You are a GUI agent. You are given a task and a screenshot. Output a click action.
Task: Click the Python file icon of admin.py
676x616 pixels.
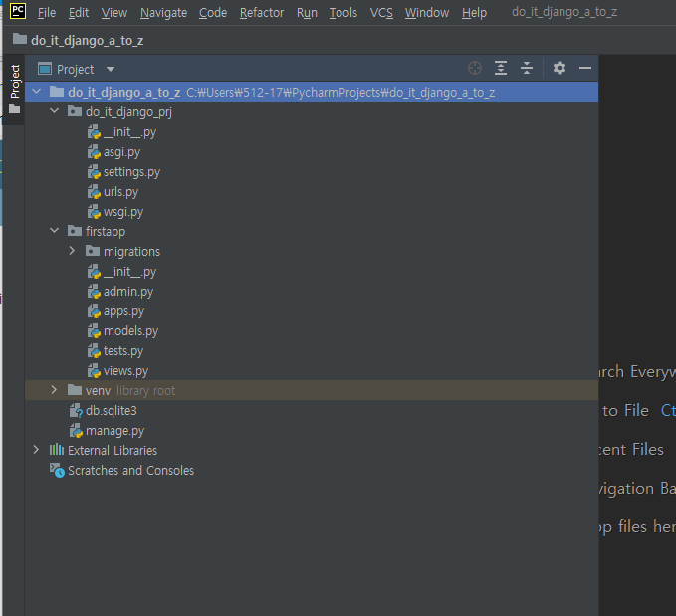94,292
